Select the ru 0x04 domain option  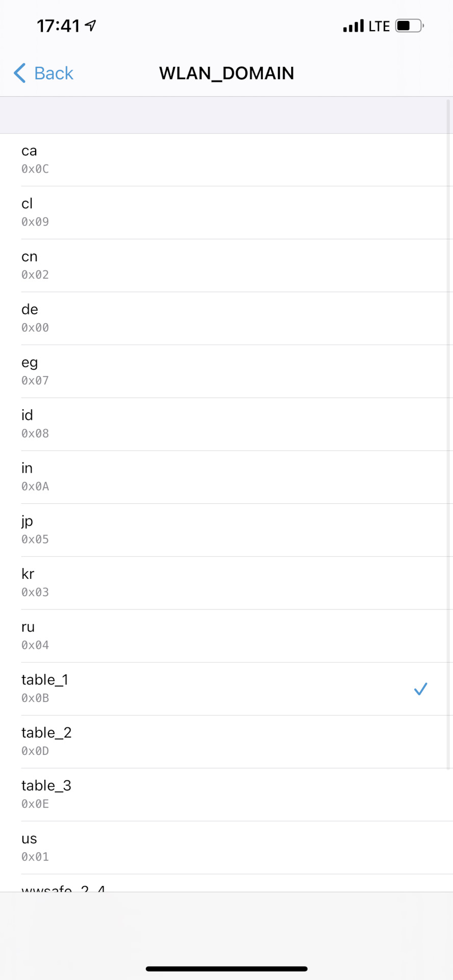point(226,636)
